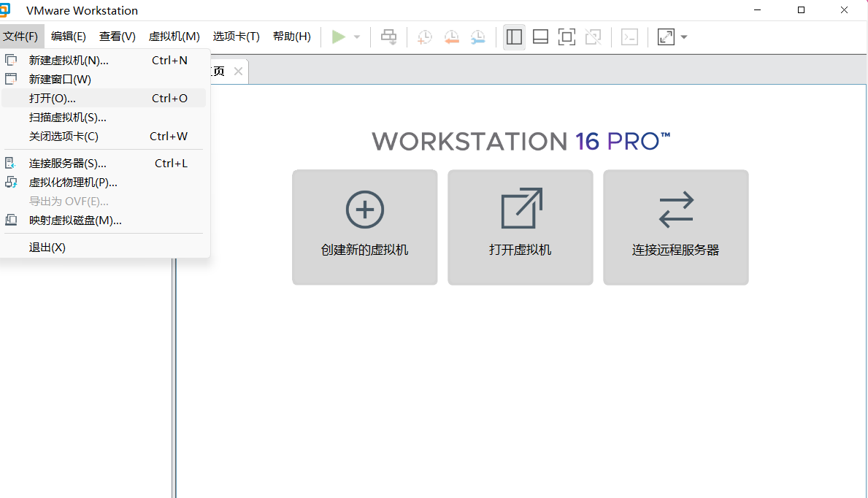
Task: Maximize the VMware Workstation window
Action: click(801, 10)
